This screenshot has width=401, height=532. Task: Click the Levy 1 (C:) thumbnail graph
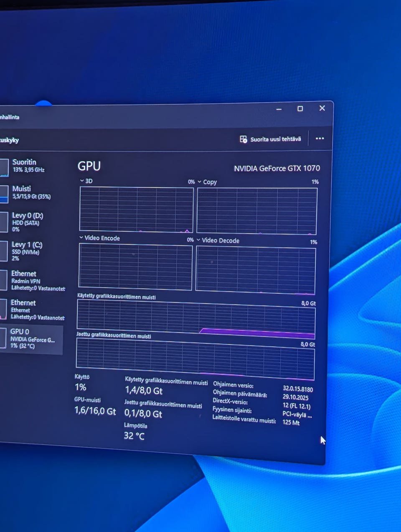coord(3,251)
